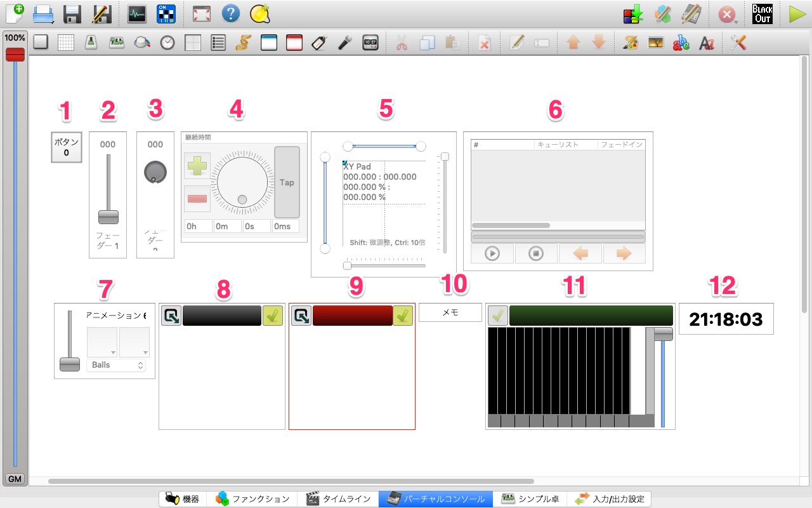Click the Blackout icon in top toolbar
The width and height of the screenshot is (812, 508).
[762, 14]
